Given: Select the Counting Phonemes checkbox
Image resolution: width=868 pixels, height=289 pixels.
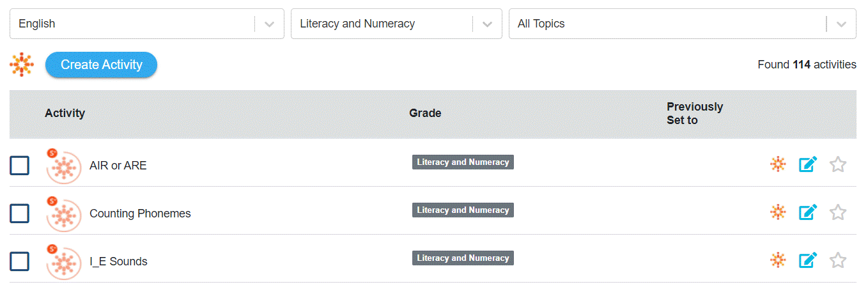Looking at the screenshot, I should [x=20, y=214].
